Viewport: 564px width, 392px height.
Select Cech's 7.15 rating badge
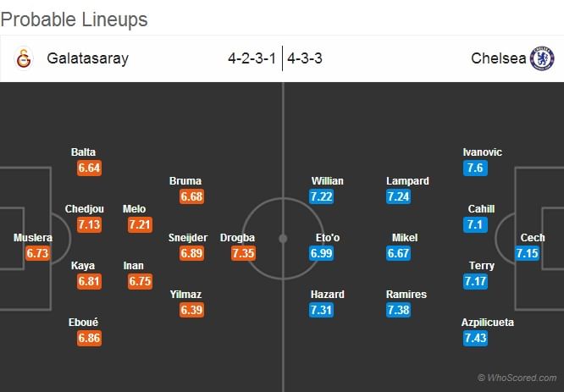(528, 253)
